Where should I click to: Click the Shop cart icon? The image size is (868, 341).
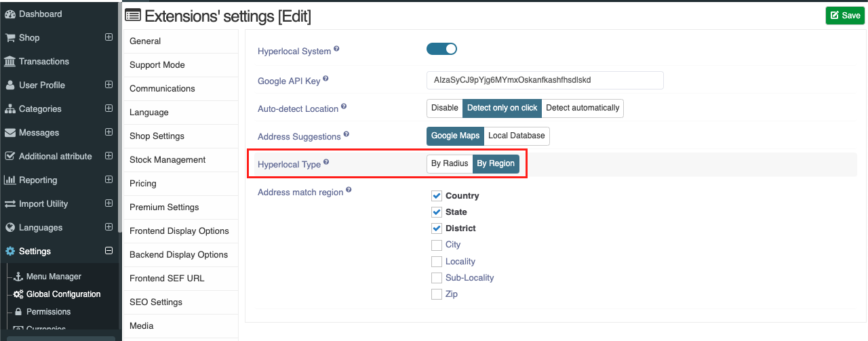coord(10,37)
